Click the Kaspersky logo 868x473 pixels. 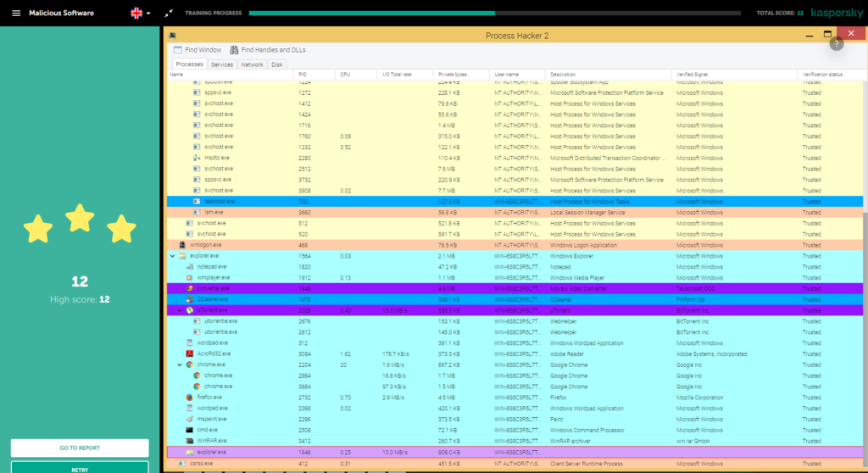pos(837,13)
